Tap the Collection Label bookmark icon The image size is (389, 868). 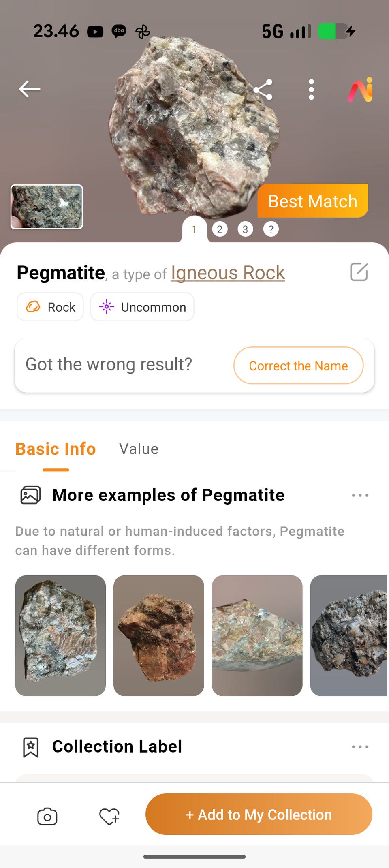coord(31,747)
